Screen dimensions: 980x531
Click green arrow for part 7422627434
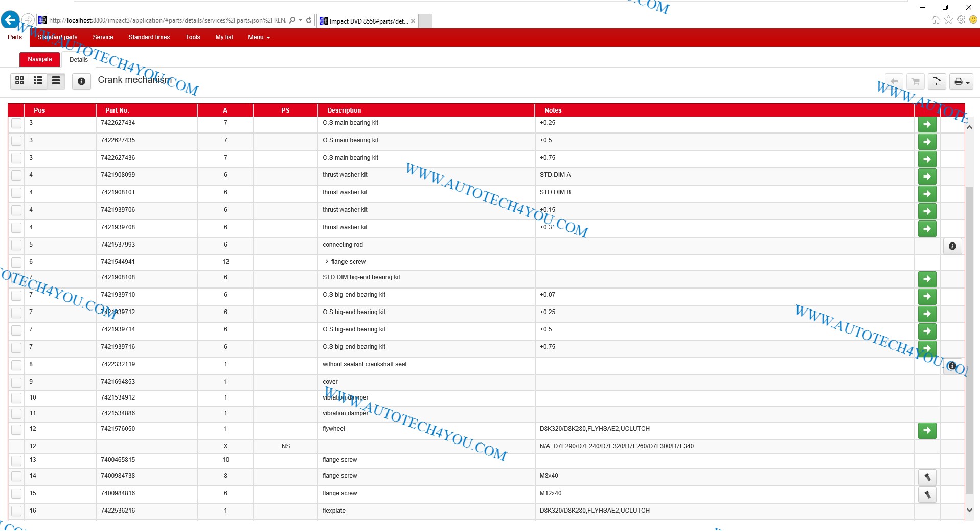[x=927, y=125]
